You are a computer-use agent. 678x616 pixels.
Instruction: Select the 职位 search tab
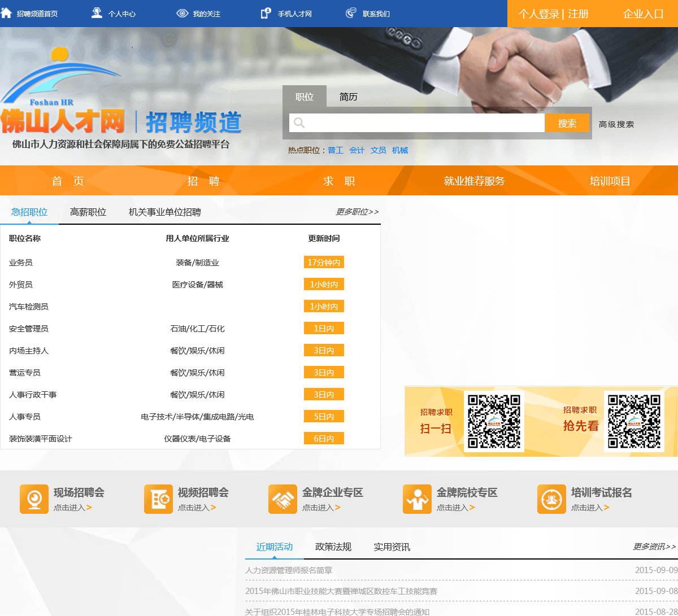click(305, 97)
